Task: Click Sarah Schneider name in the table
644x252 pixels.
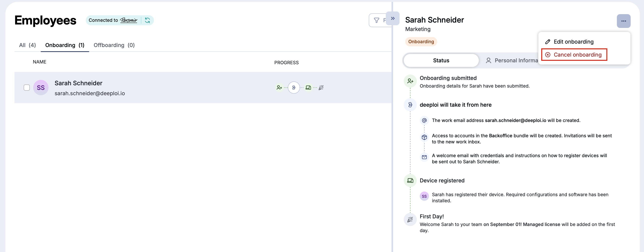Action: pyautogui.click(x=78, y=83)
